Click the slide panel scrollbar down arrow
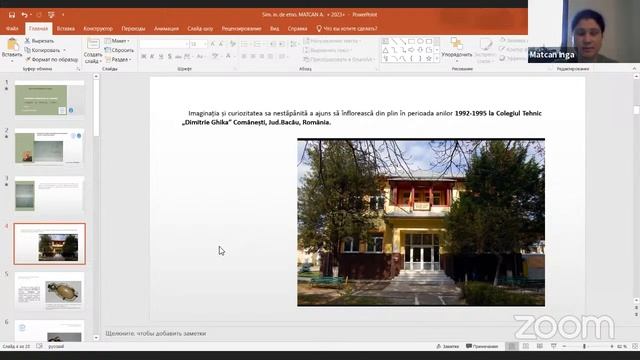 tap(96, 338)
